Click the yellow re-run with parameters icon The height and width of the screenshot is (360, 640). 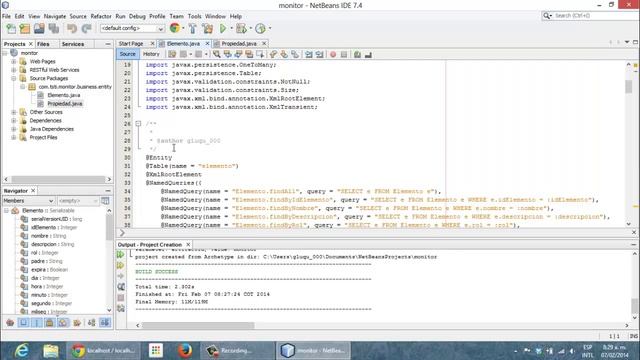120,265
